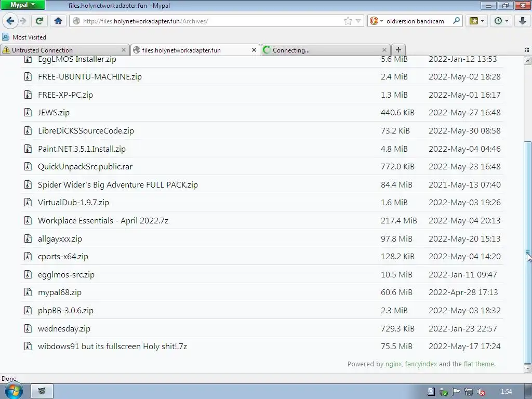The width and height of the screenshot is (532, 399).
Task: Download cports-x64.zip
Action: [x=63, y=257]
